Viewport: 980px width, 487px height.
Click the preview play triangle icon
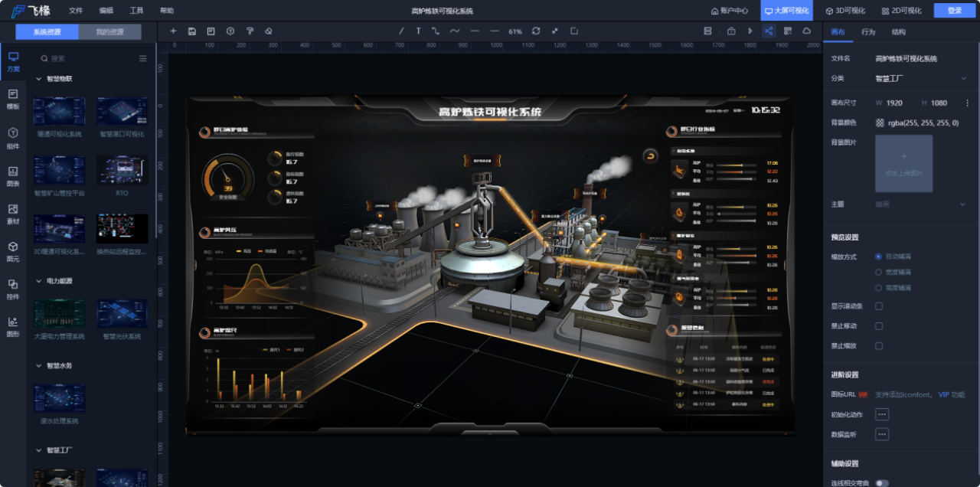tap(750, 31)
